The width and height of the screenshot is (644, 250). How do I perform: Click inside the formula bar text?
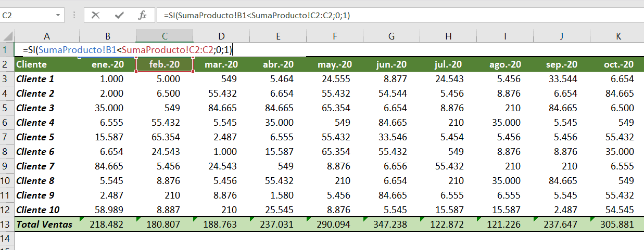[x=400, y=15]
